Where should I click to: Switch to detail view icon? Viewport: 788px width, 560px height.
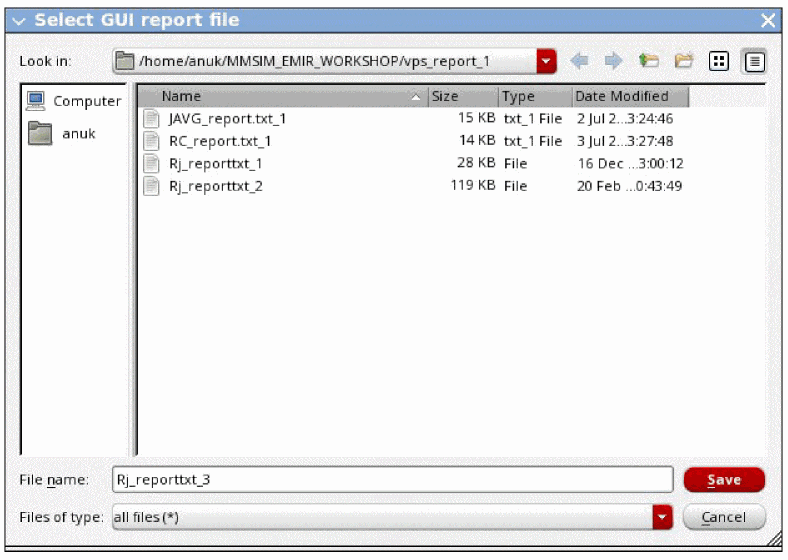click(754, 62)
